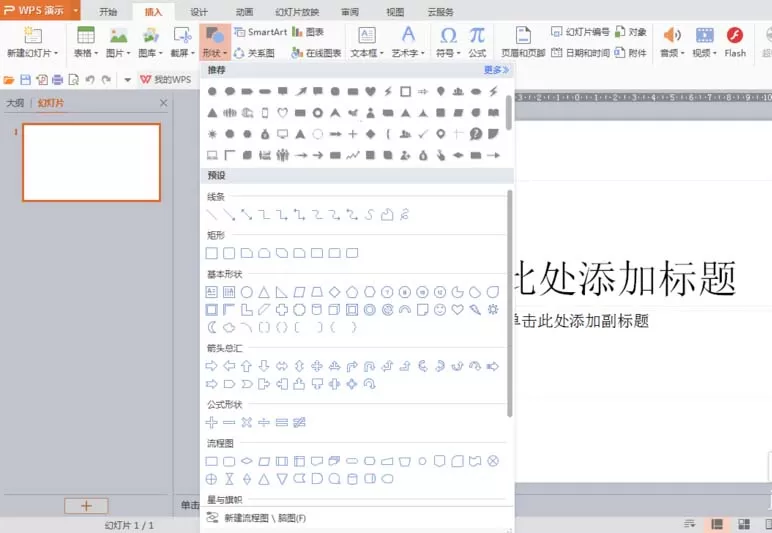
Task: Insert a 公式 formula
Action: pos(477,42)
